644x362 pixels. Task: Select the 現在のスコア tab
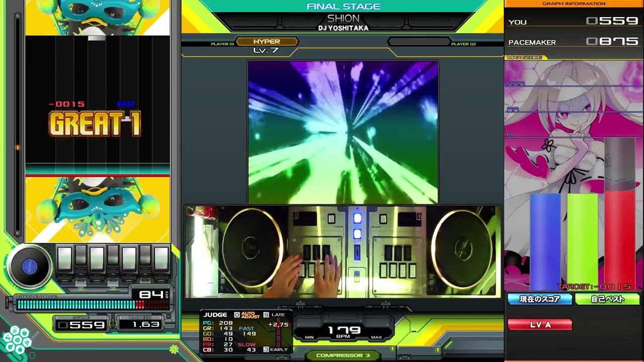point(540,299)
